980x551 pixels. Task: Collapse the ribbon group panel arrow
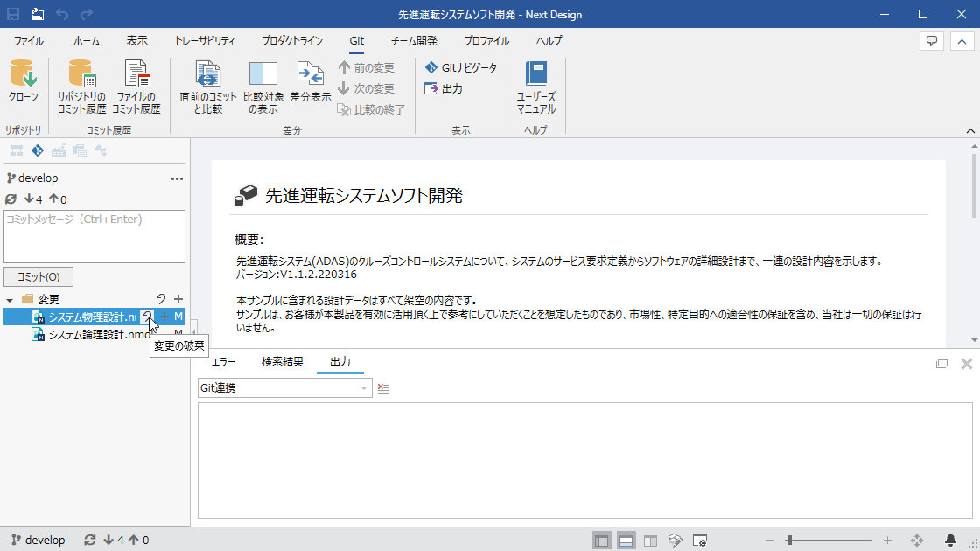coord(970,130)
